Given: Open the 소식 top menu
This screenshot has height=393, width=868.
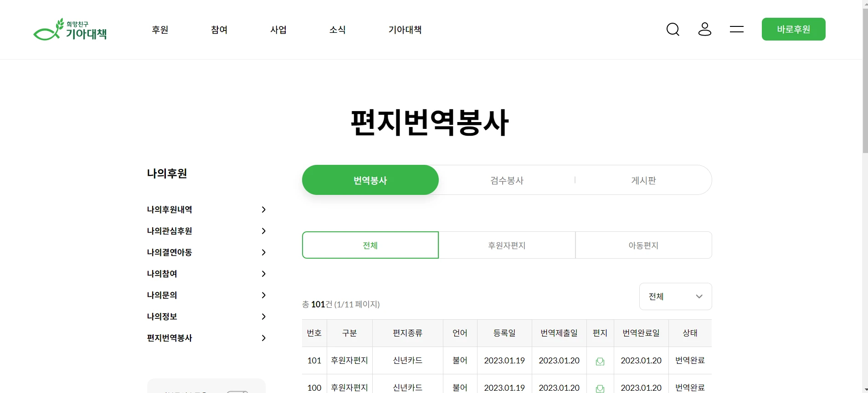Looking at the screenshot, I should 338,30.
